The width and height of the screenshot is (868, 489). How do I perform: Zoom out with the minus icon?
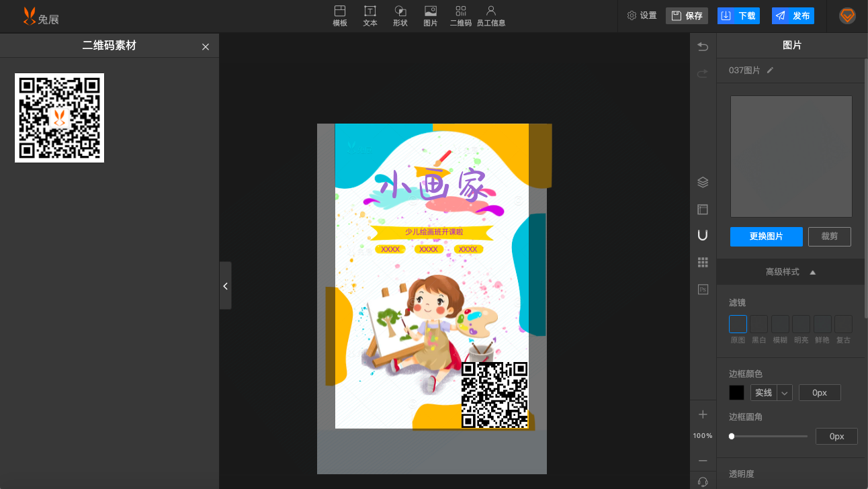(703, 461)
